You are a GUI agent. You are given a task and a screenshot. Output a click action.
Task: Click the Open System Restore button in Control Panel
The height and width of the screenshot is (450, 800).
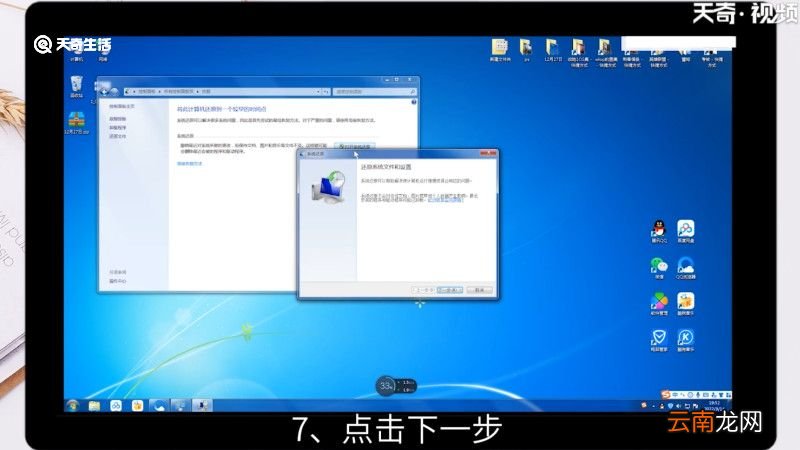tap(355, 146)
